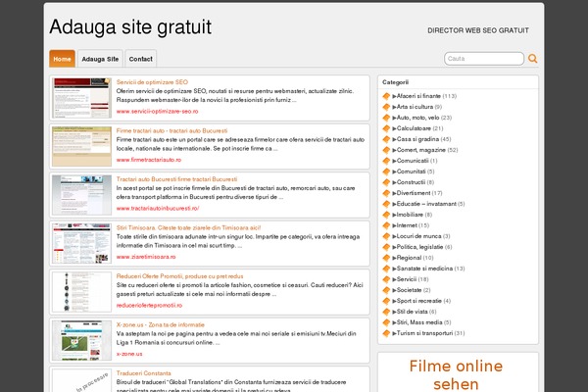Open Stiri Timisoara listing title
588x392 pixels.
pos(188,227)
